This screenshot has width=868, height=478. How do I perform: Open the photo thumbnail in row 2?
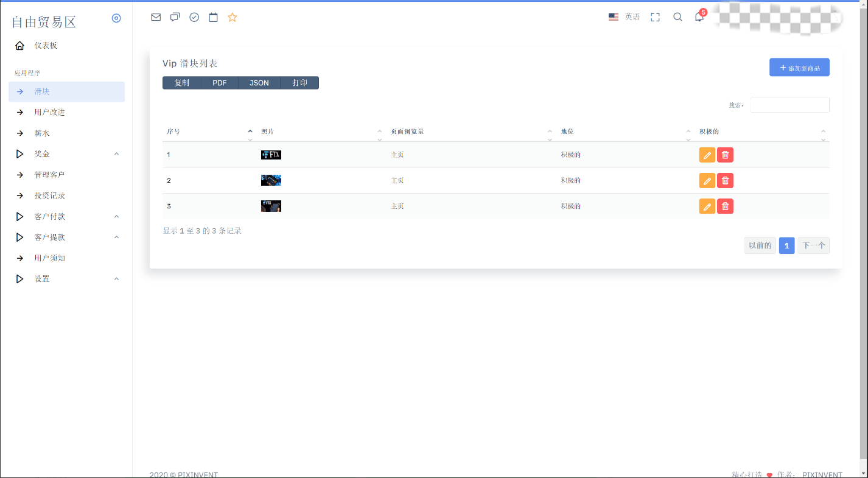(x=271, y=180)
